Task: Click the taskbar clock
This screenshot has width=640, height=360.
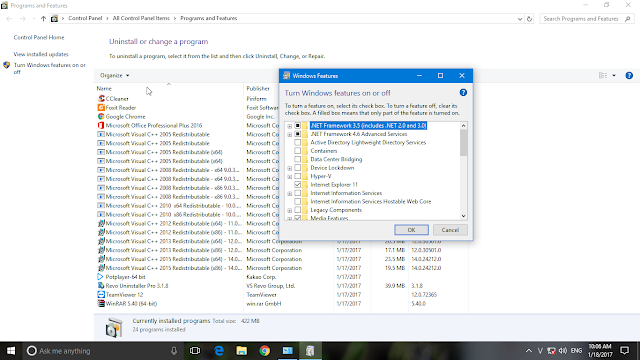Action: click(600, 351)
